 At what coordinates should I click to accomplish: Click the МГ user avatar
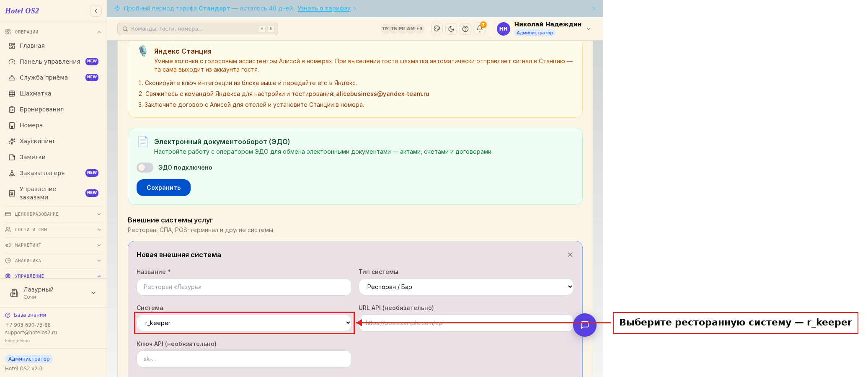click(402, 29)
